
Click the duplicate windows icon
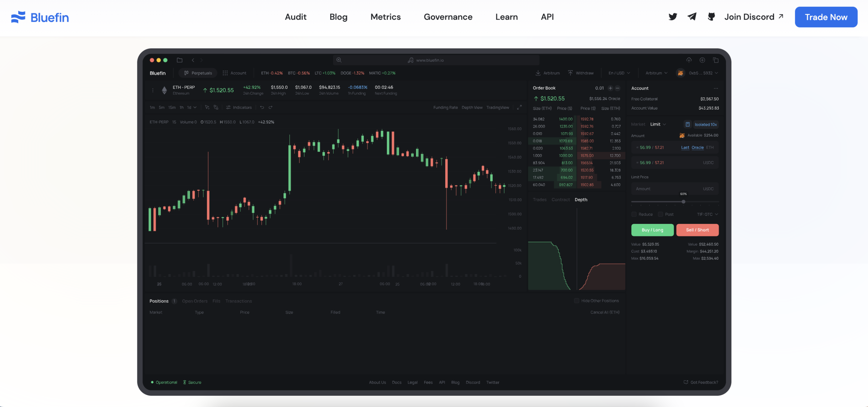716,60
